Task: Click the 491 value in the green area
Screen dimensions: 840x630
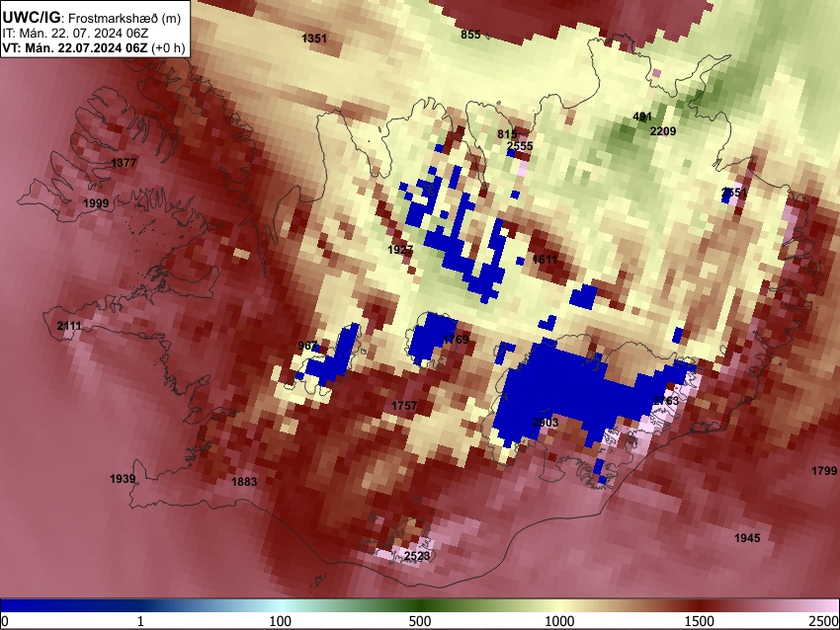Action: [x=642, y=117]
